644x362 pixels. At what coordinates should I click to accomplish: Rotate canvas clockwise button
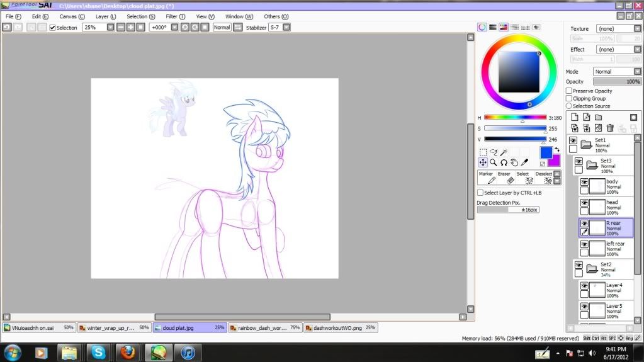coord(195,27)
